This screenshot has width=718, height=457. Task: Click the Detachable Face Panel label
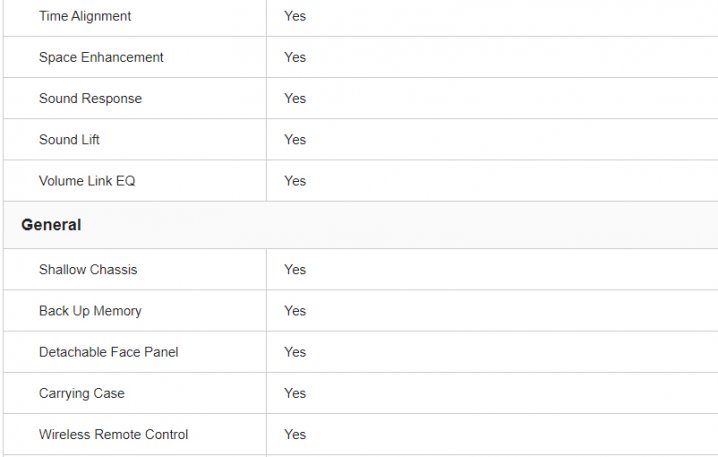[109, 352]
